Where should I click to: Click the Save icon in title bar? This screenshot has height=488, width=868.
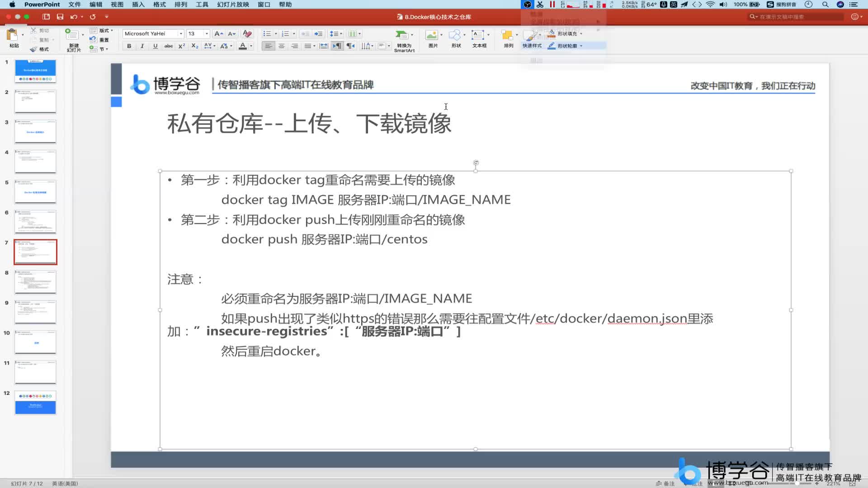(60, 17)
